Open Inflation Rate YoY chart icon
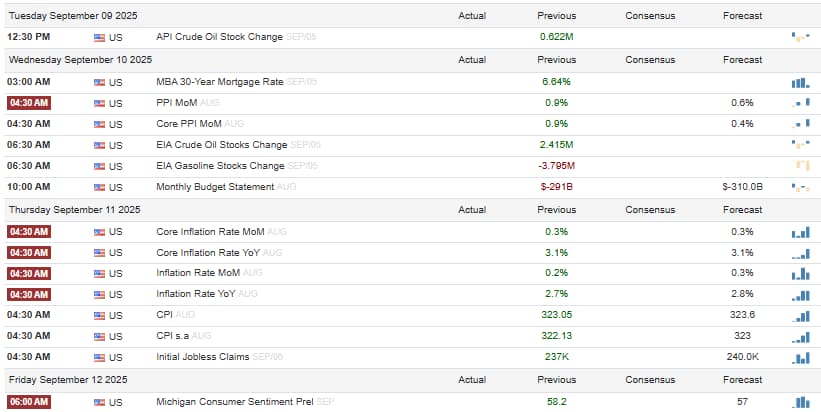 click(801, 295)
